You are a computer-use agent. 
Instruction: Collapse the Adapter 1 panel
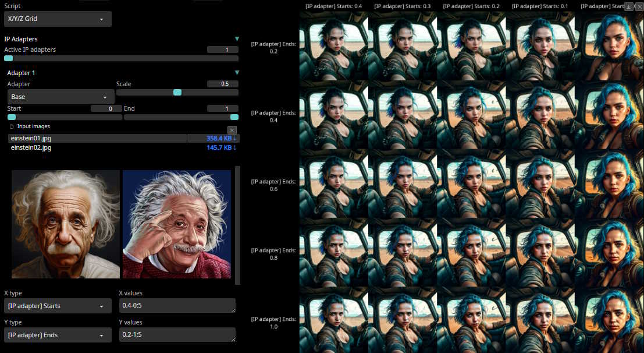(x=237, y=73)
